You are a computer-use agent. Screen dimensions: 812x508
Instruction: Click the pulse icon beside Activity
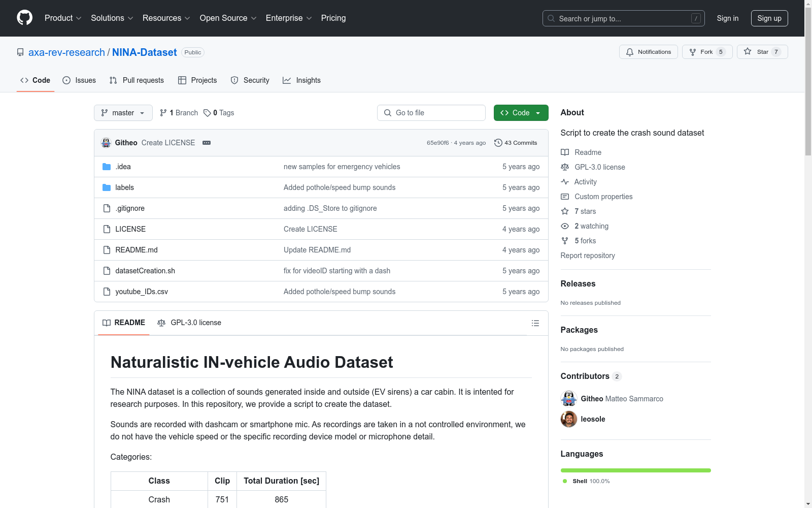(x=565, y=182)
